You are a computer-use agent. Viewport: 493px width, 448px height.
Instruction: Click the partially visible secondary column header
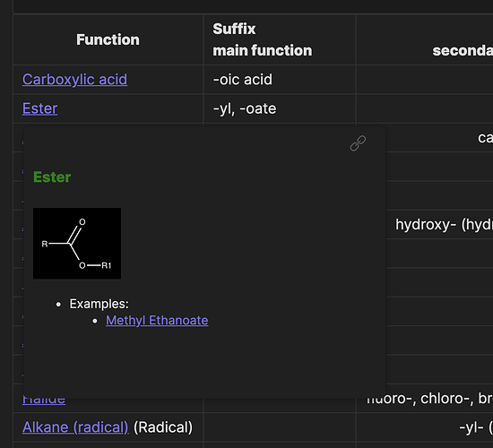pos(463,50)
